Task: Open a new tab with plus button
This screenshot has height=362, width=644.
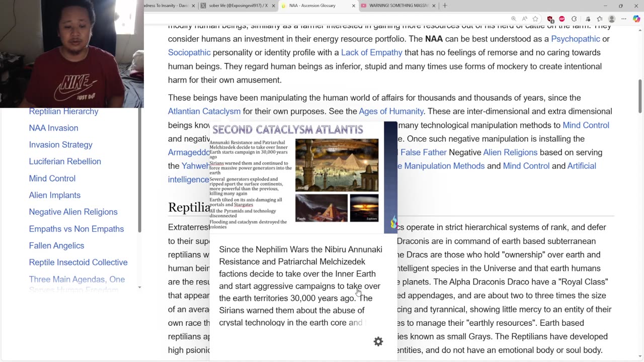Action: [x=445, y=6]
